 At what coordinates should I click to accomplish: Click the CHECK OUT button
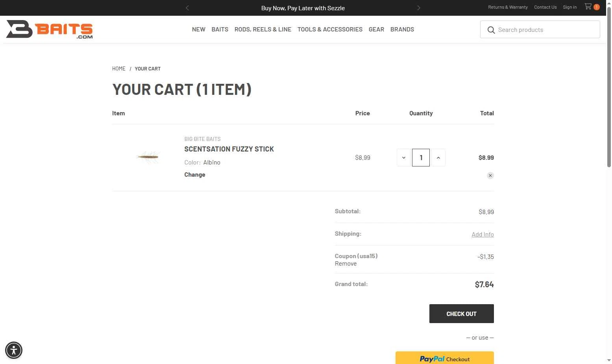[x=461, y=314]
